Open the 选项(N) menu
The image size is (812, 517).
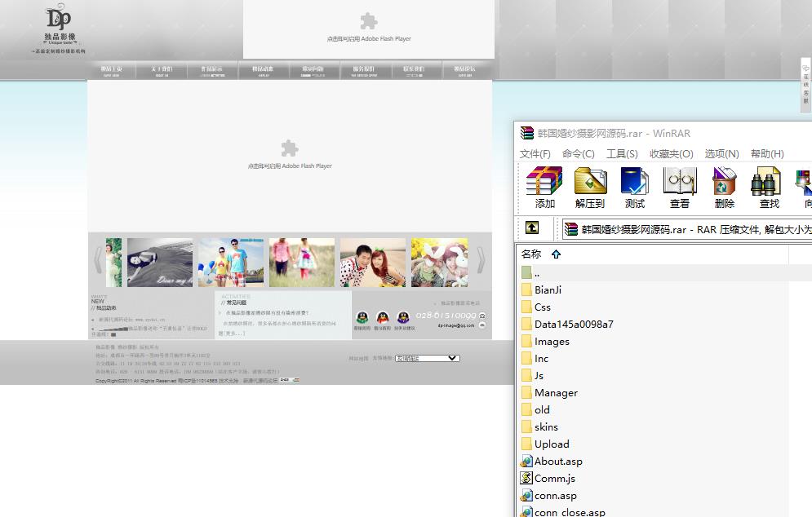tap(721, 153)
